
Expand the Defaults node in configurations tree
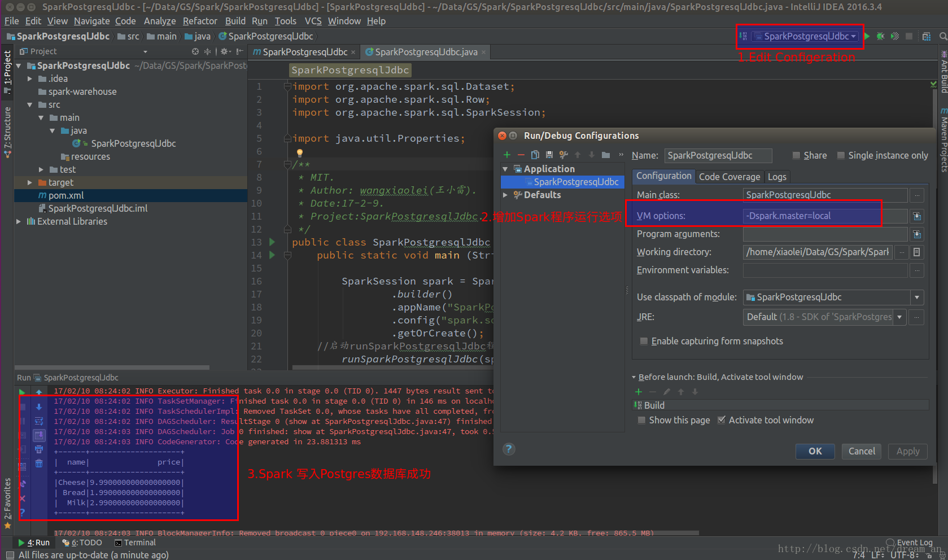[505, 195]
